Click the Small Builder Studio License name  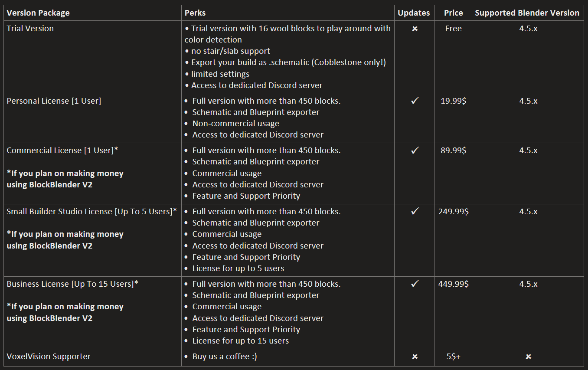pos(91,212)
